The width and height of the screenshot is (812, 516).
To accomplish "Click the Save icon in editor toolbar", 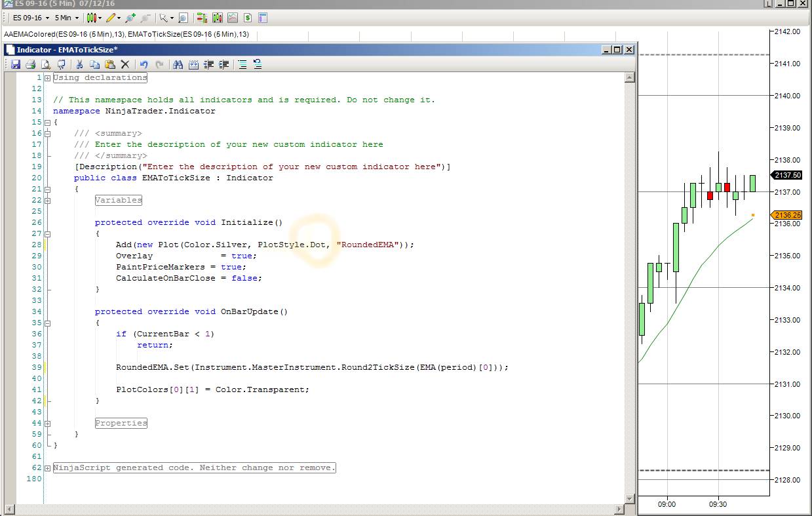I will pos(15,64).
